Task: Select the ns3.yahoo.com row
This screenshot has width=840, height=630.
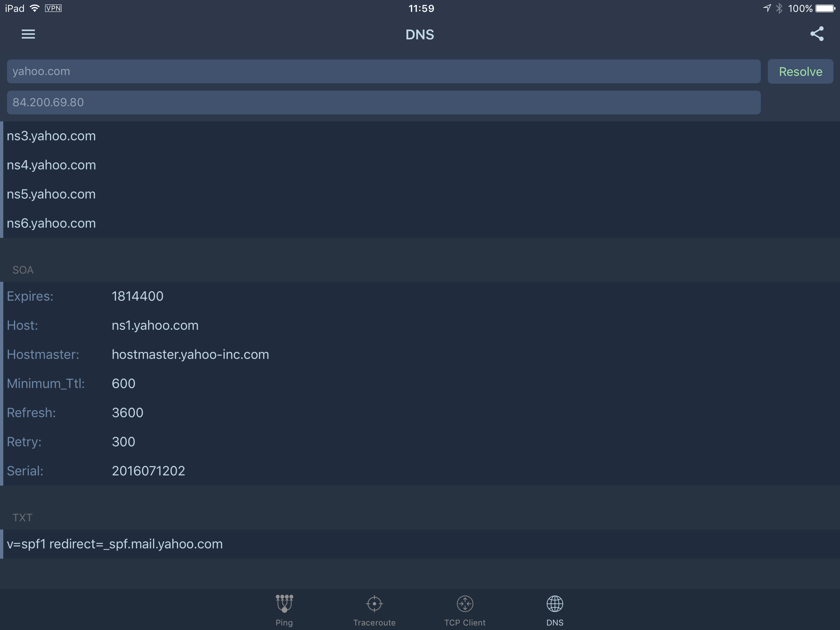Action: [x=420, y=136]
